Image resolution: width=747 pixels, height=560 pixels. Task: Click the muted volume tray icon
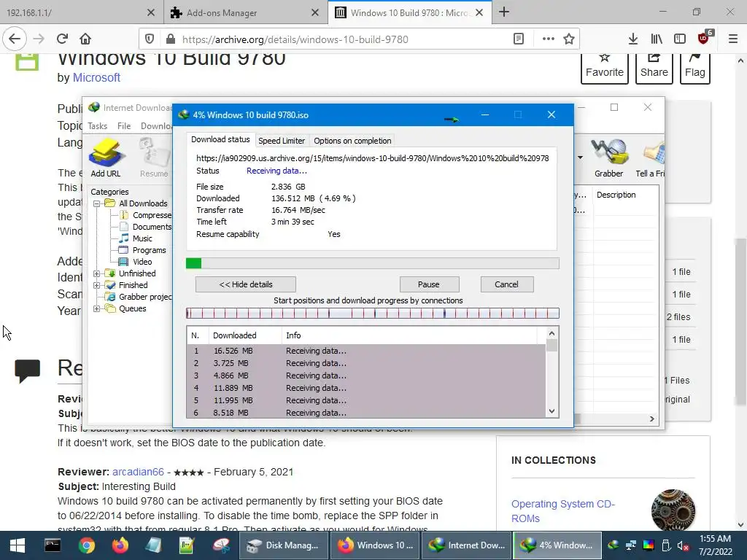(x=683, y=545)
